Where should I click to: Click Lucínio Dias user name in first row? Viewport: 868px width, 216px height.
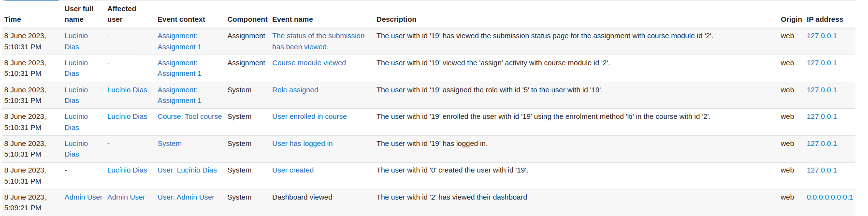(x=76, y=41)
